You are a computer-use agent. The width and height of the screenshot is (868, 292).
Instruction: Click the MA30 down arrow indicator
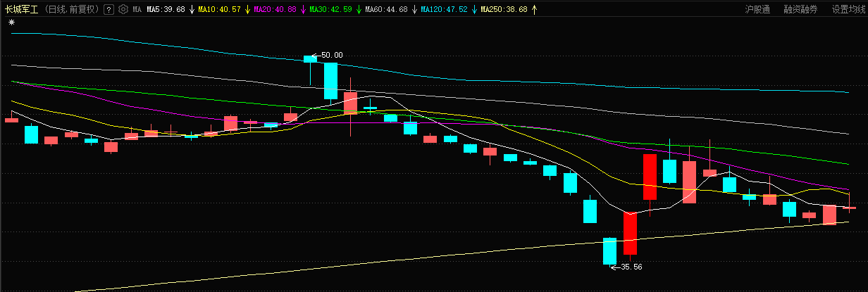click(359, 10)
